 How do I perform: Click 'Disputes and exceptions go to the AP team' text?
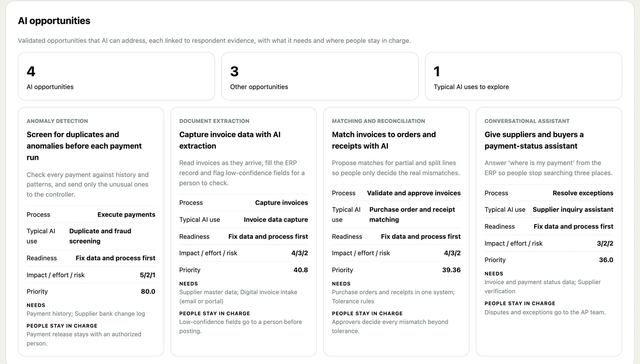click(x=545, y=312)
